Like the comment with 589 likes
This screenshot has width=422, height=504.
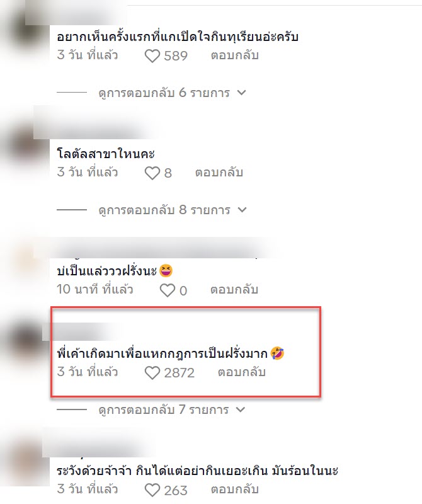pyautogui.click(x=152, y=56)
